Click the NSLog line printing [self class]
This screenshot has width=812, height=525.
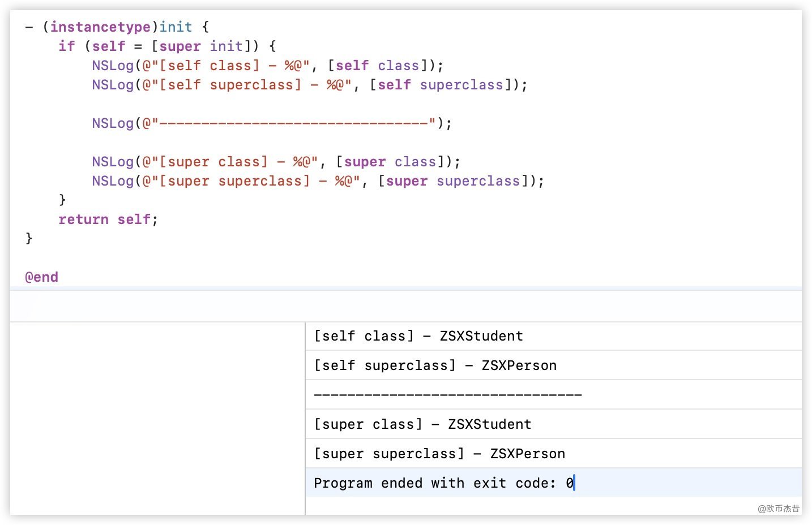[x=267, y=66]
